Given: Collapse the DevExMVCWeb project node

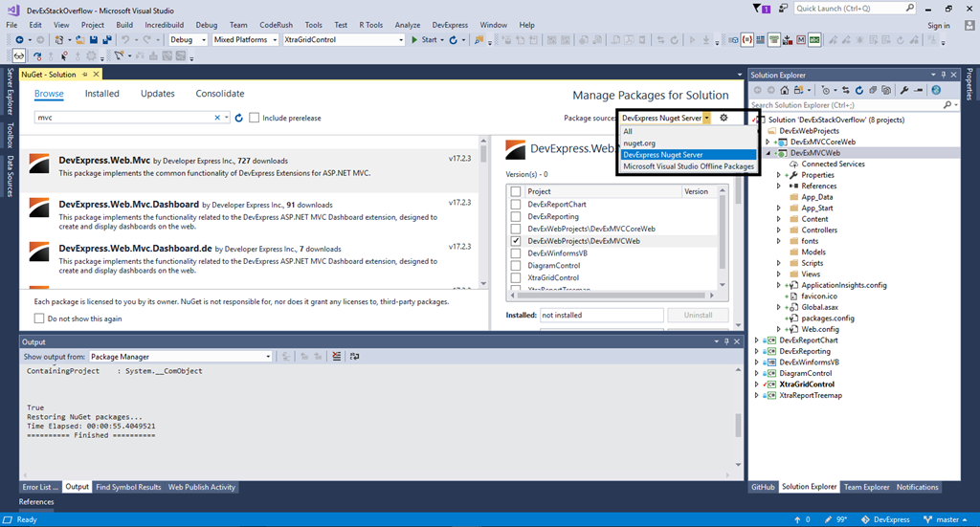Looking at the screenshot, I should point(768,153).
